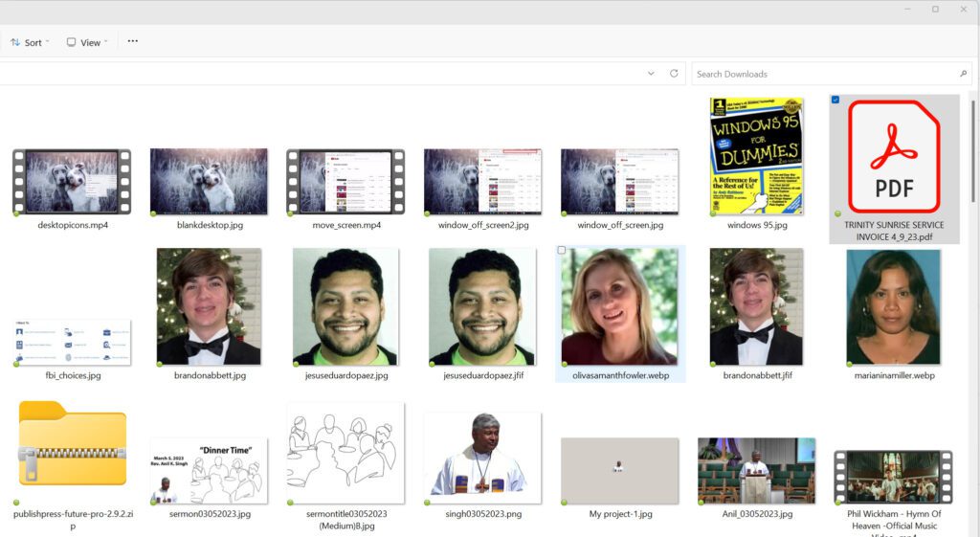Select the olivasamanthfowler.webp portrait thumbnail
The image size is (980, 537).
point(619,306)
